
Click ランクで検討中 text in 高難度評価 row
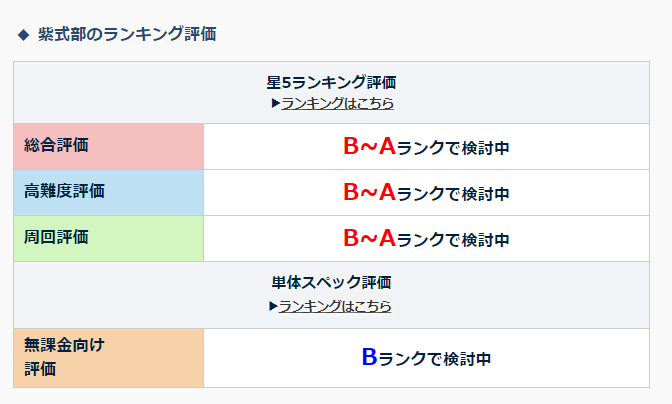coord(453,194)
